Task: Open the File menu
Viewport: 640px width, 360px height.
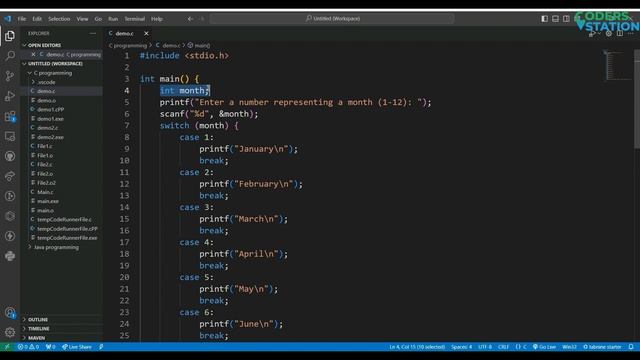Action: click(x=22, y=19)
